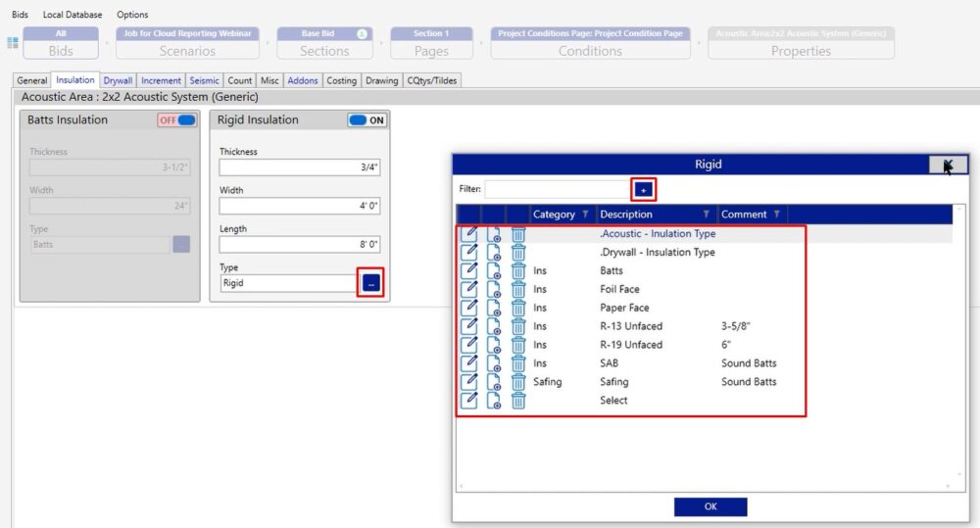The image size is (980, 528).
Task: Click the OK button in Rigid dialog
Action: coord(710,506)
